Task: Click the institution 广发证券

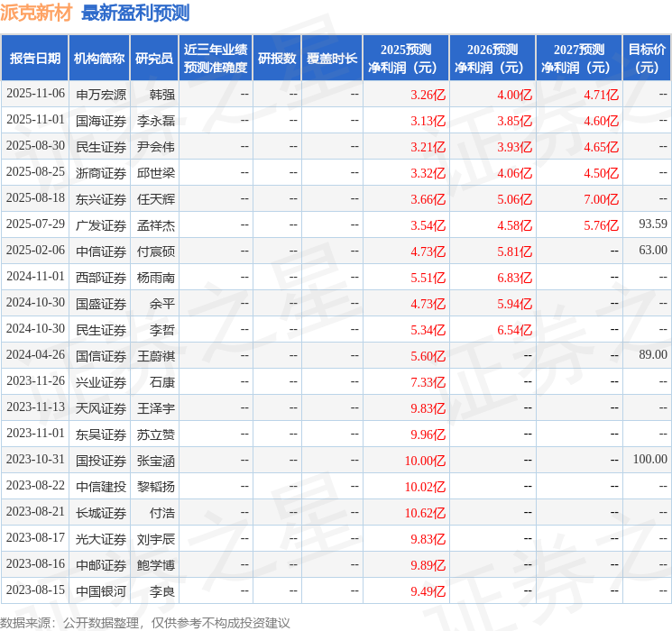Action: point(101,225)
